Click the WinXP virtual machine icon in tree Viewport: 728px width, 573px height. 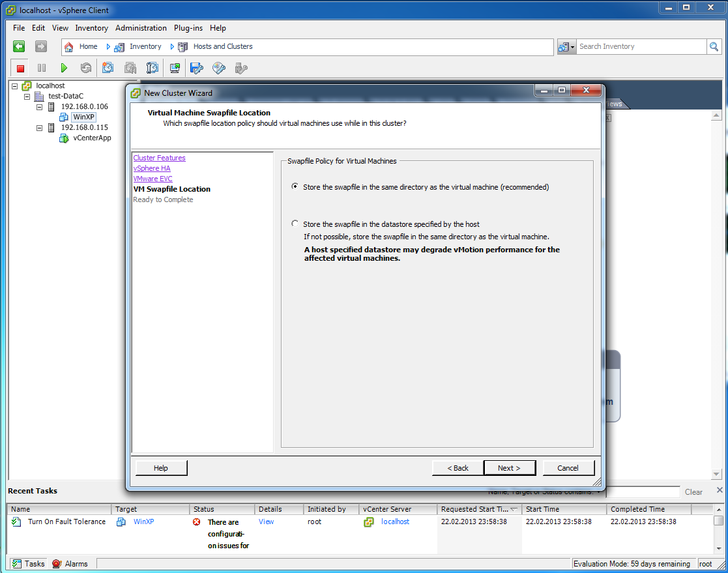[64, 117]
